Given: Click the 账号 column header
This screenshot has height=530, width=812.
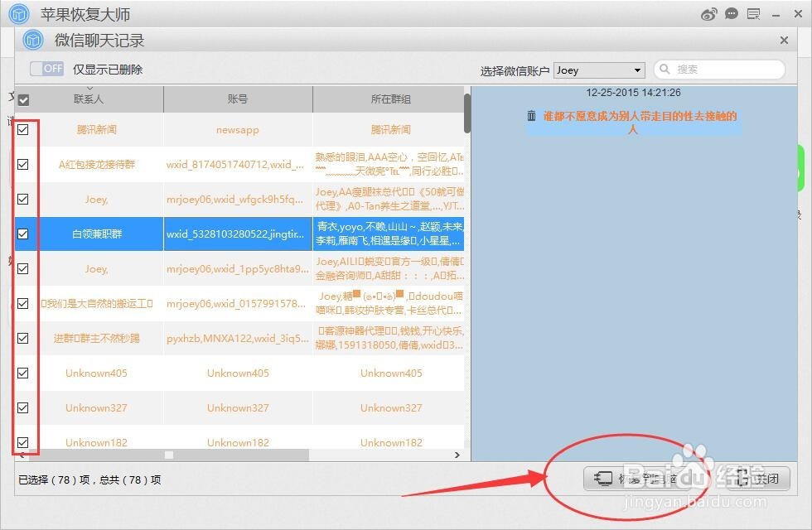Looking at the screenshot, I should point(237,99).
